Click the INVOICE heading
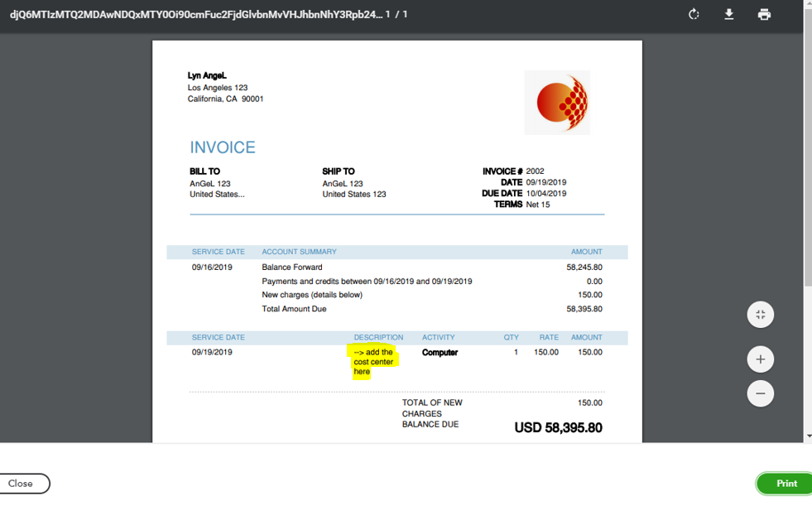Image resolution: width=812 pixels, height=506 pixels. 223,147
